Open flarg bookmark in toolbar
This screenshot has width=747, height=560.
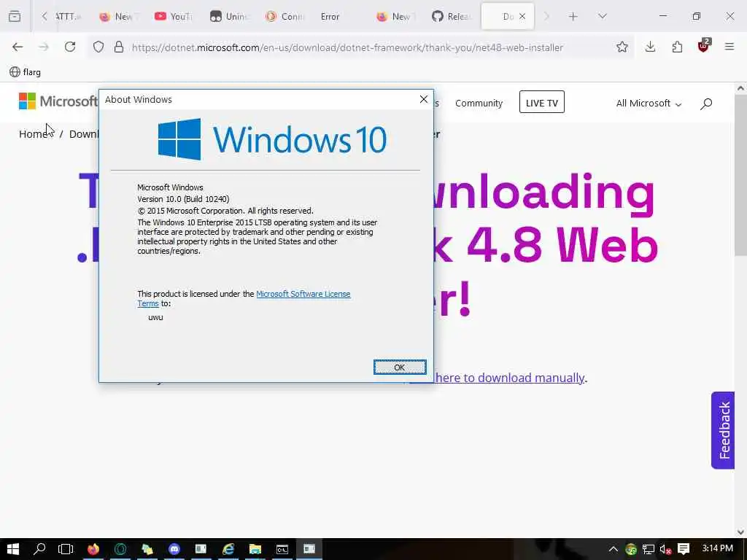[x=26, y=72]
